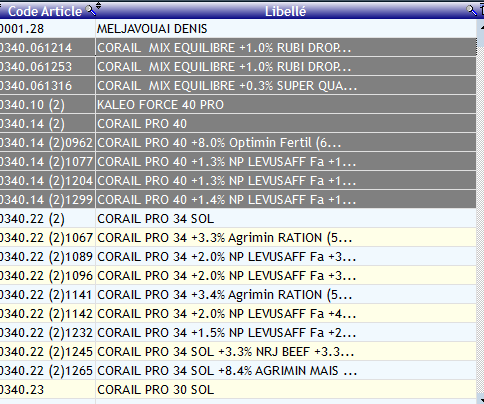The image size is (484, 404).
Task: Select the CORAIL PRO 40 row
Action: (x=238, y=124)
